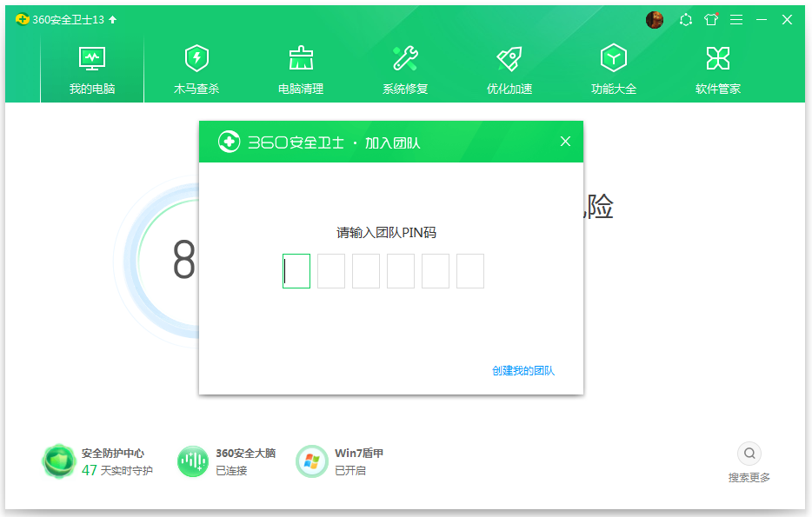Click the fifth PIN digit box
Viewport: 812px width, 517px height.
[435, 270]
